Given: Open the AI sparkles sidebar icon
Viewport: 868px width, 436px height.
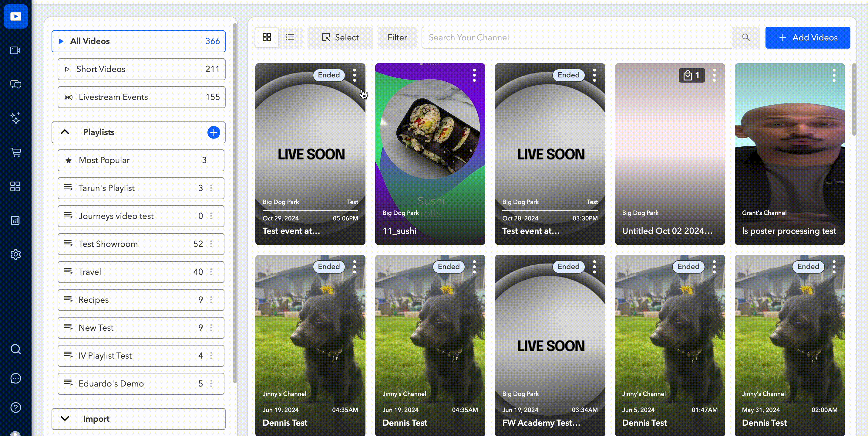Looking at the screenshot, I should pos(15,118).
